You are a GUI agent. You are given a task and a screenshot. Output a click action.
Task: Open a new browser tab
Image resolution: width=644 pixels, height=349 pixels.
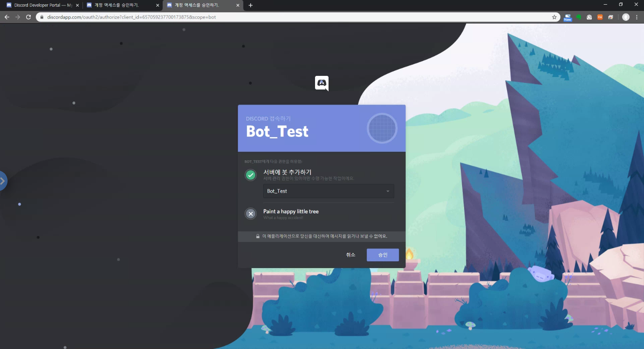click(251, 5)
